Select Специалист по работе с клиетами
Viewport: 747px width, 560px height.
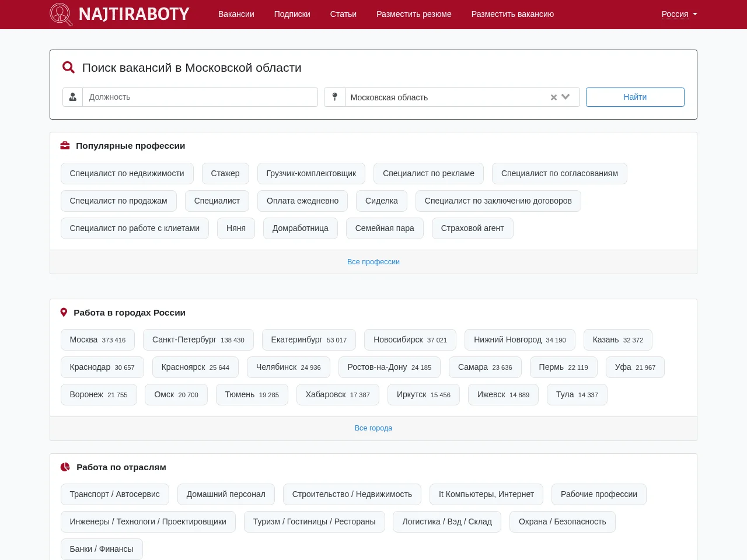(135, 229)
